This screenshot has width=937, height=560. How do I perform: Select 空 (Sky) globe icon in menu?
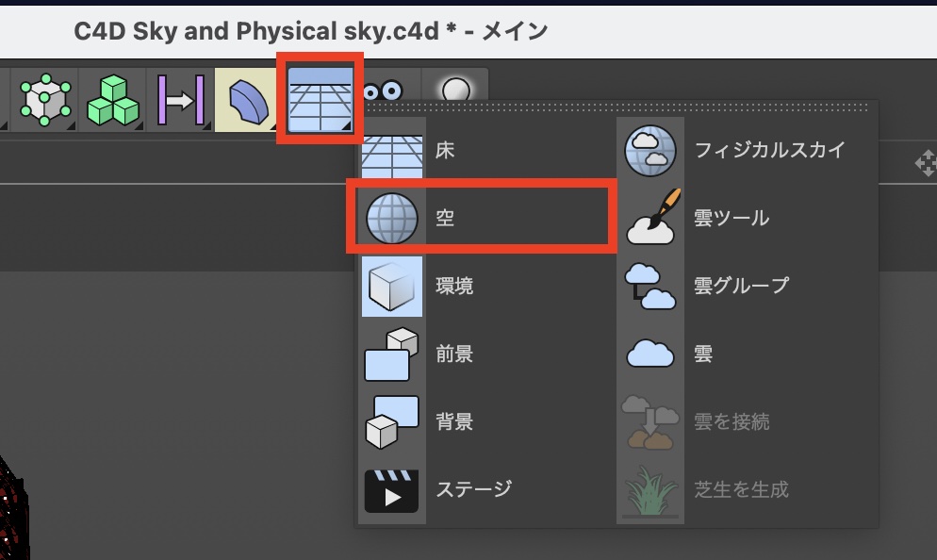click(x=391, y=218)
